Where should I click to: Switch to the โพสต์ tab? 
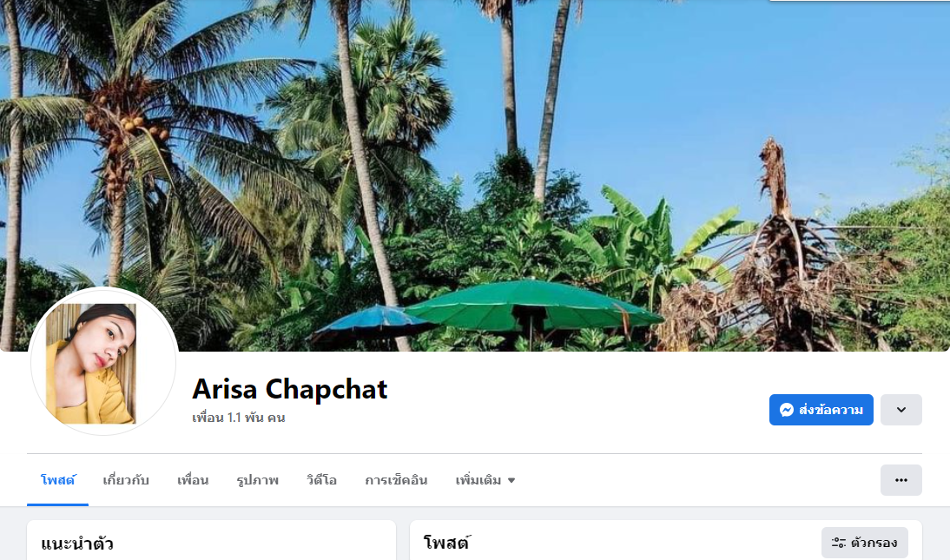[x=57, y=480]
